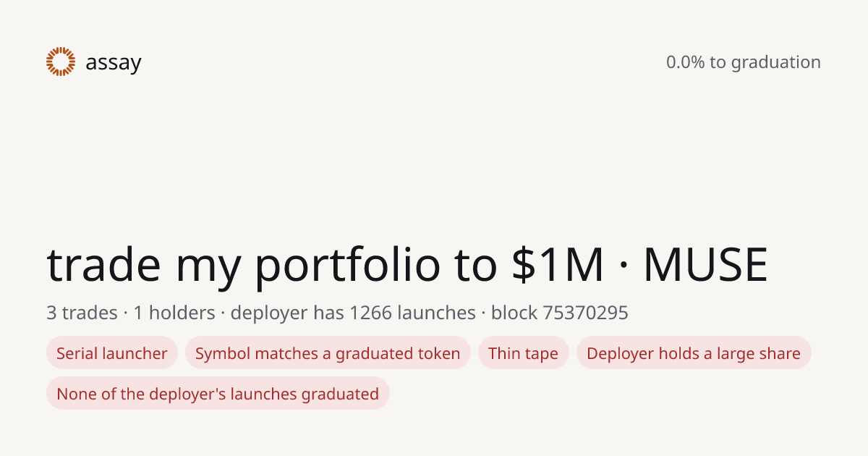Select 'None of the deployer's launches graduated' tag
The width and height of the screenshot is (868, 456).
tap(218, 394)
